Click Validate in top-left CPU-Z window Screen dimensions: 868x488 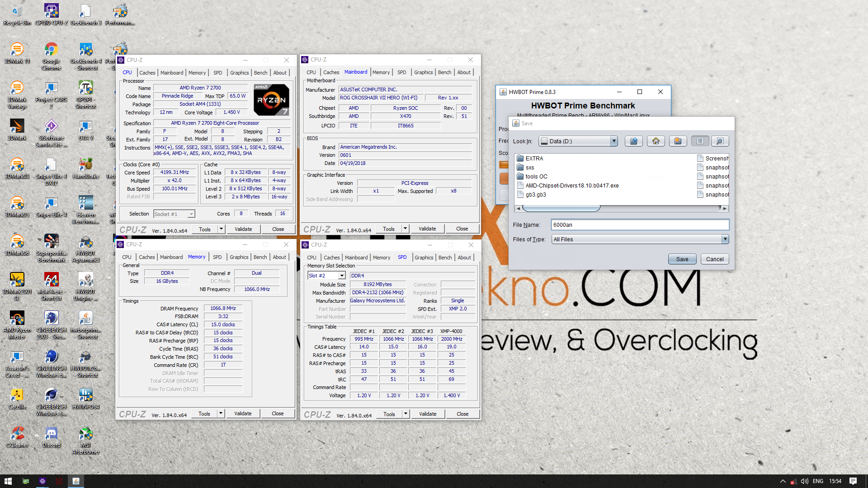click(243, 229)
